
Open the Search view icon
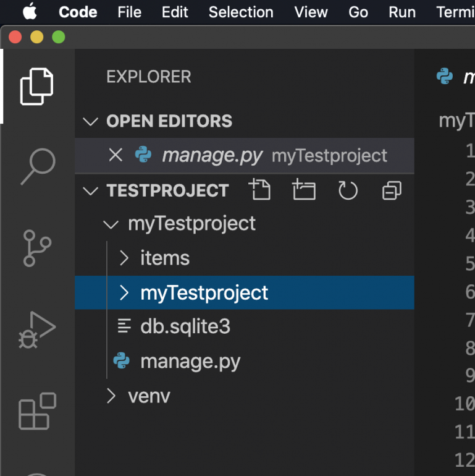pyautogui.click(x=37, y=166)
